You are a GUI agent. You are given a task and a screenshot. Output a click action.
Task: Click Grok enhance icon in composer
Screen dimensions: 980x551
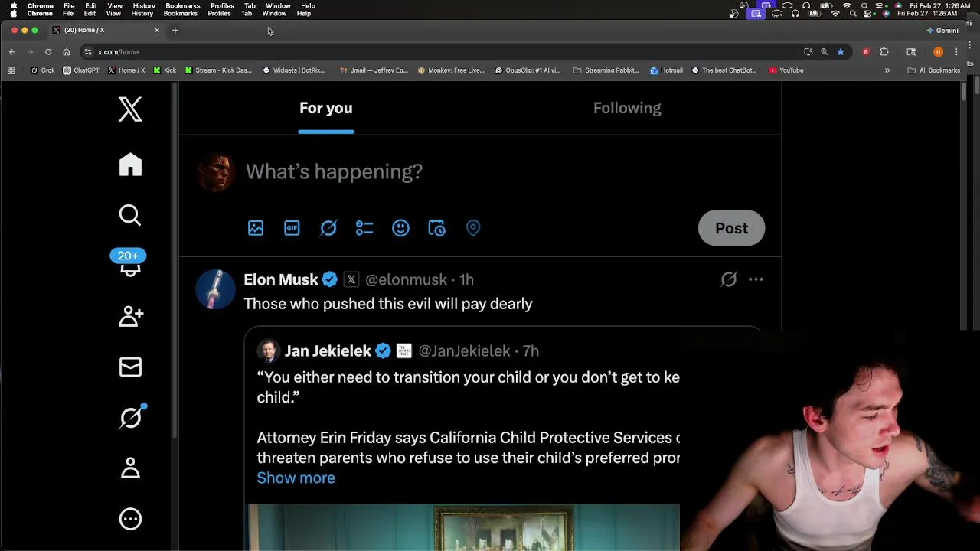328,228
